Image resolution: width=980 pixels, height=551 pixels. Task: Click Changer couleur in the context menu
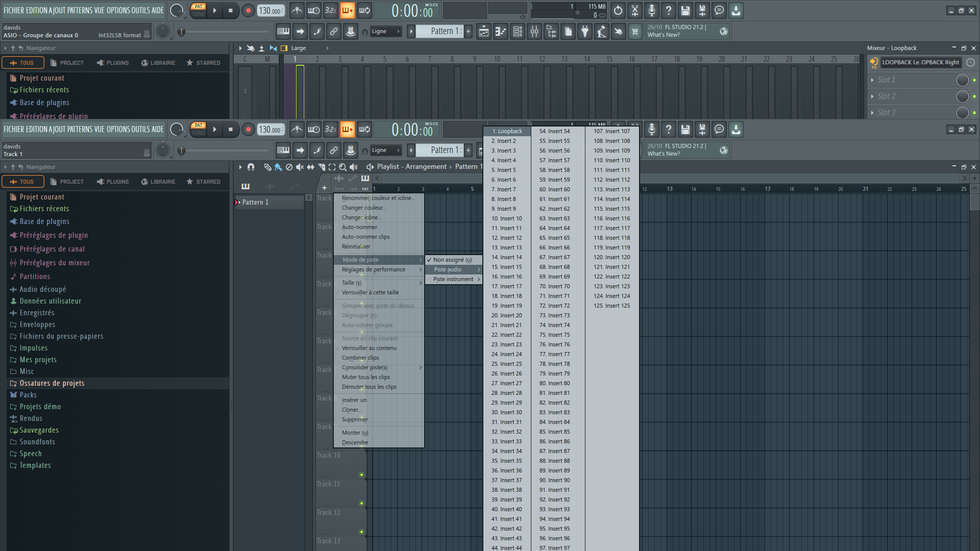[x=363, y=208]
